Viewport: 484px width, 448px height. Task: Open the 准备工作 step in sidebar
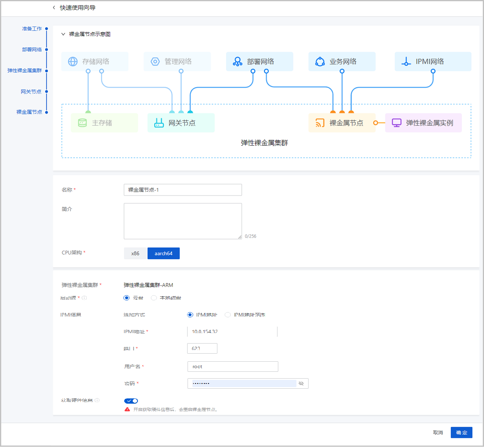click(32, 28)
